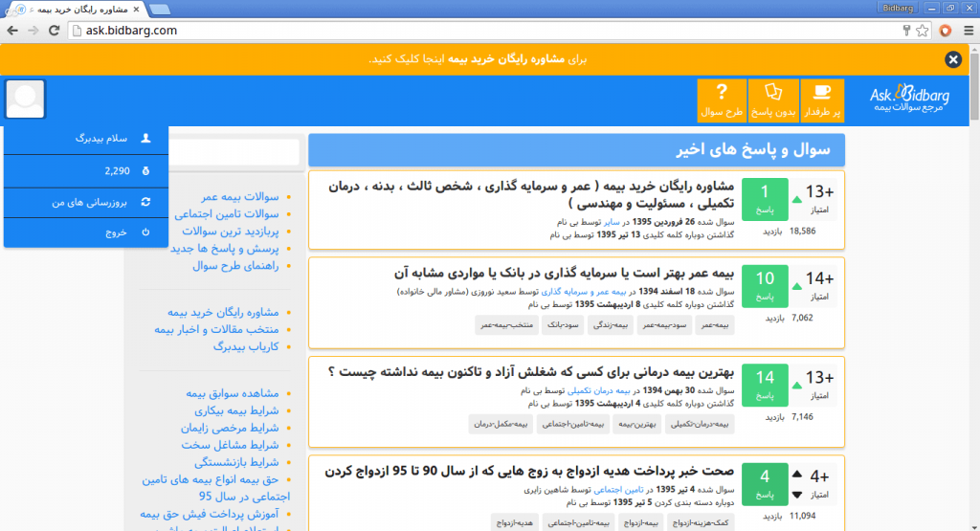Image resolution: width=980 pixels, height=531 pixels.
Task: Click the سود-بانک tag
Action: 563,325
